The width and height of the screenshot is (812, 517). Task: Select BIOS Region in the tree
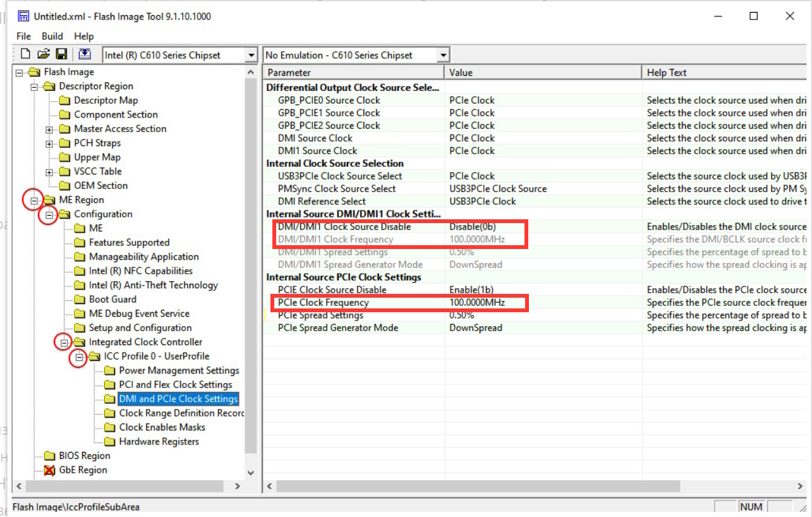tap(84, 456)
